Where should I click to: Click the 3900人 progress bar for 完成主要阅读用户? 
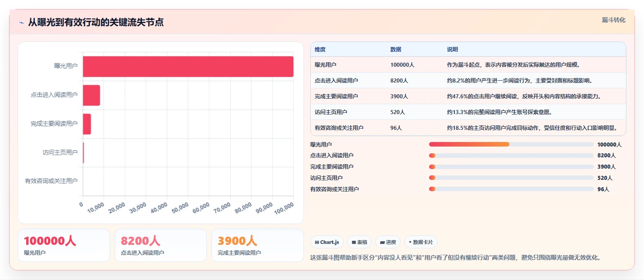(511, 167)
